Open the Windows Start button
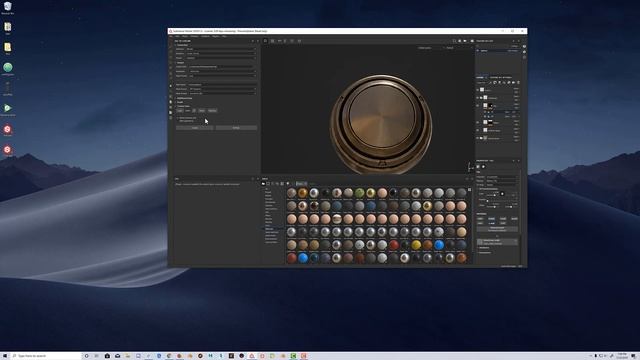Viewport: 640px width, 360px height. coord(5,356)
